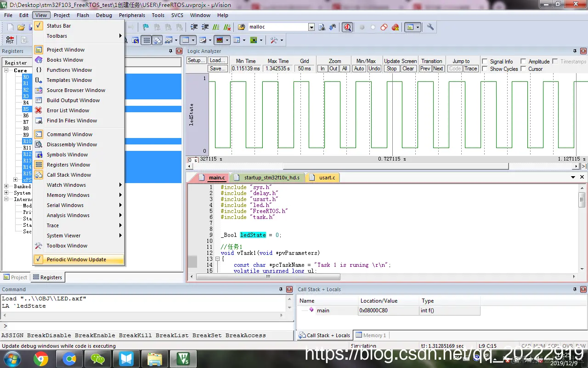
Task: Open the editor tab list dropdown arrow
Action: [573, 177]
